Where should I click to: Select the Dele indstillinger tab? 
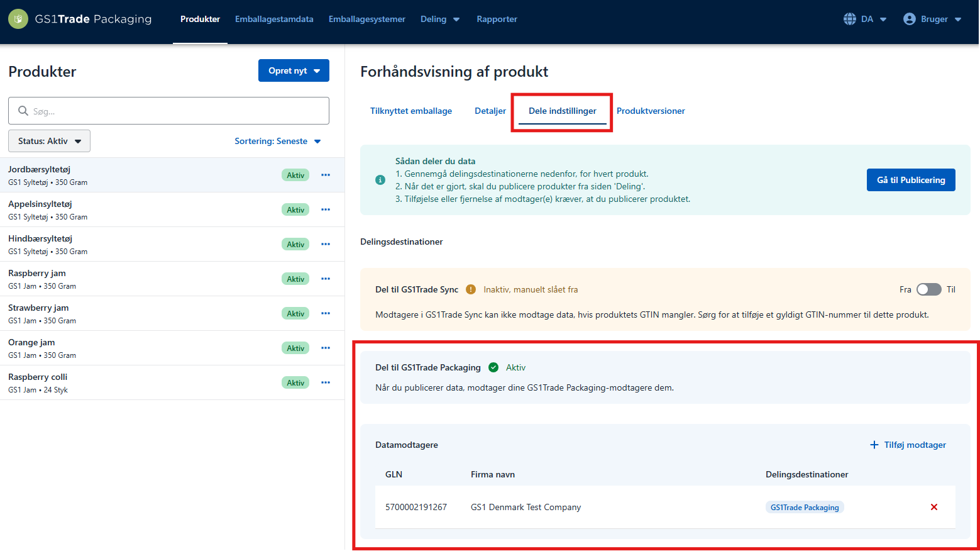[563, 111]
